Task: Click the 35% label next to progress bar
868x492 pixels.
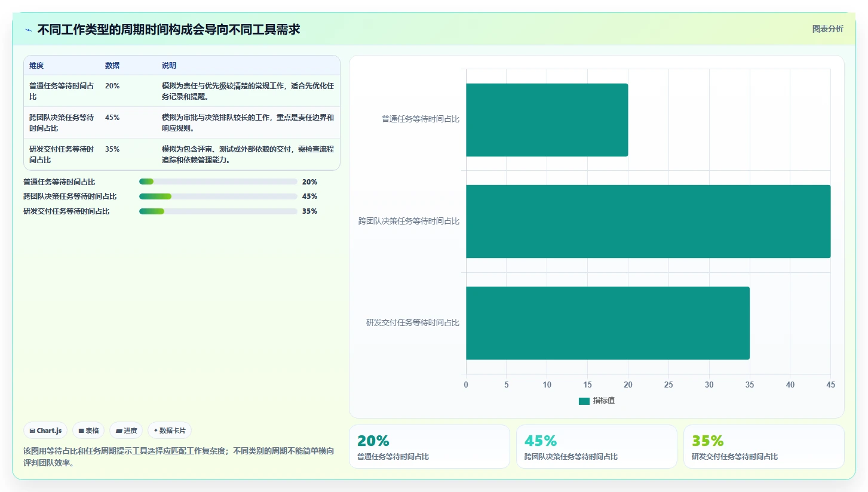Action: click(309, 211)
